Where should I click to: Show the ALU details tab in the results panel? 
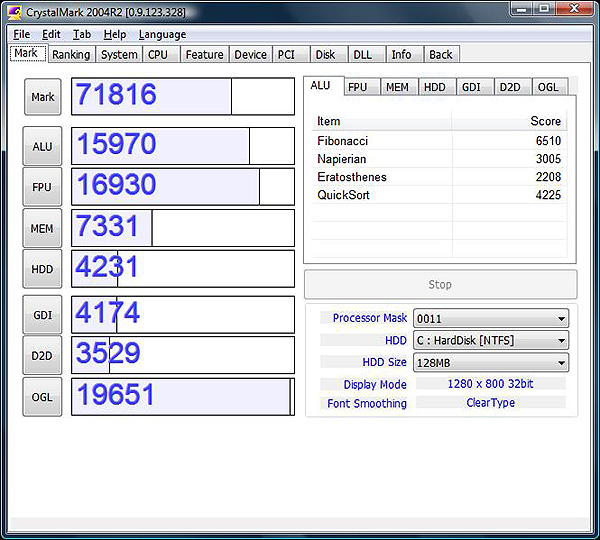323,86
